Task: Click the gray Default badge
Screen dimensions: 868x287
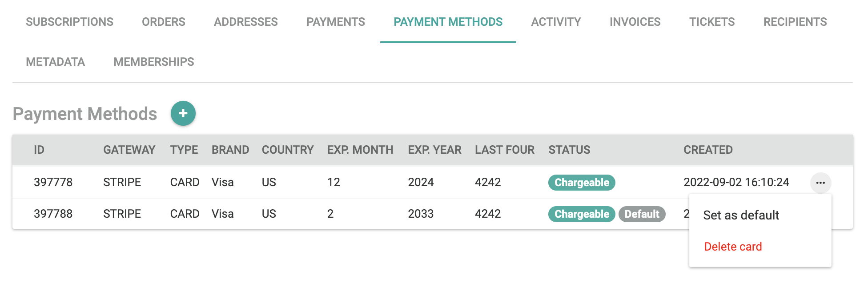Action: (x=642, y=214)
